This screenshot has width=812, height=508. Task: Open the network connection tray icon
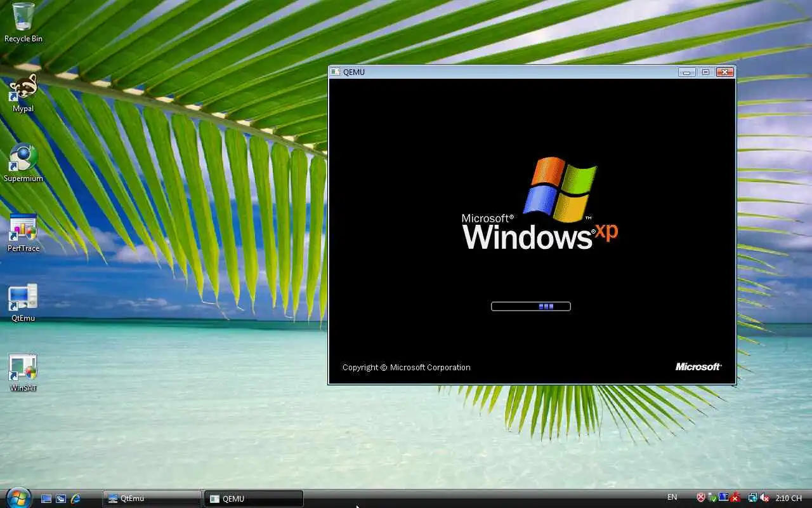pos(752,498)
